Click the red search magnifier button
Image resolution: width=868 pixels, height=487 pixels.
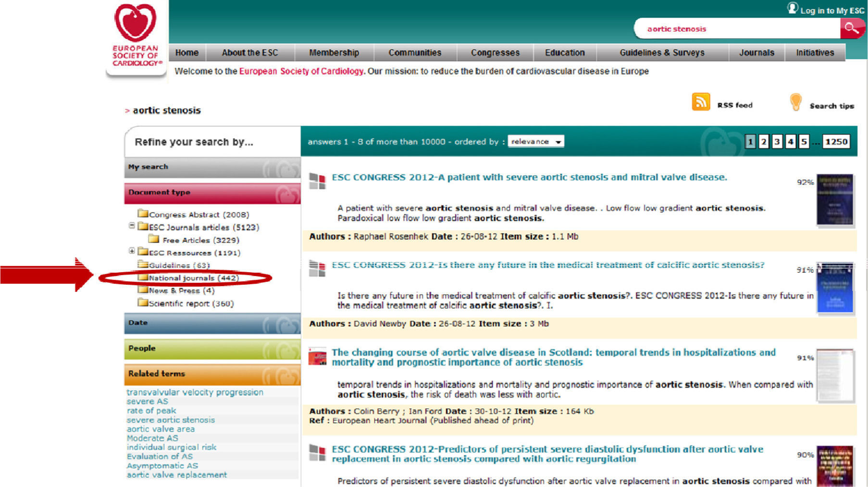[x=851, y=28]
